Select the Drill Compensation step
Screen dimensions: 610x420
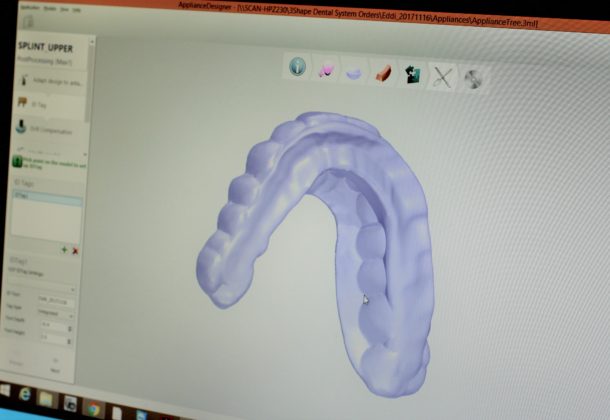pyautogui.click(x=50, y=129)
